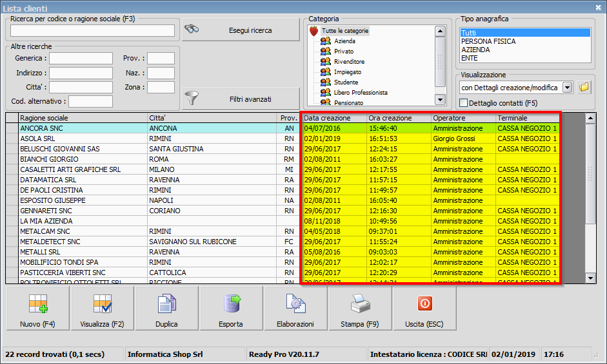Select the Libero Professionista category
This screenshot has width=607, height=364.
pyautogui.click(x=361, y=93)
